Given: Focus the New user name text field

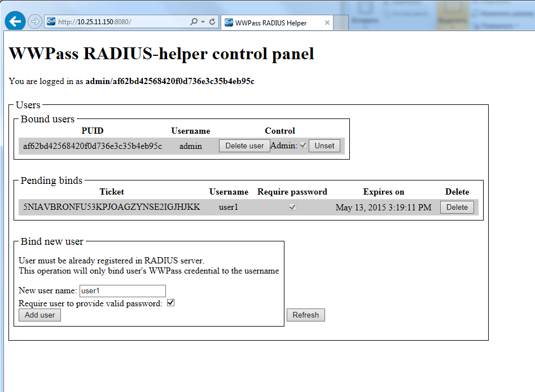Looking at the screenshot, I should [122, 290].
